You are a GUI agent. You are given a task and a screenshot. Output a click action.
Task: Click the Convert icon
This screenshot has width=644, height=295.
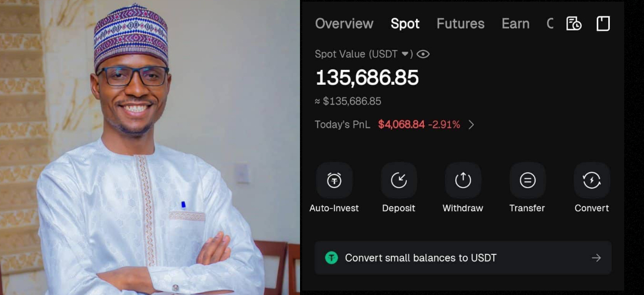(592, 181)
